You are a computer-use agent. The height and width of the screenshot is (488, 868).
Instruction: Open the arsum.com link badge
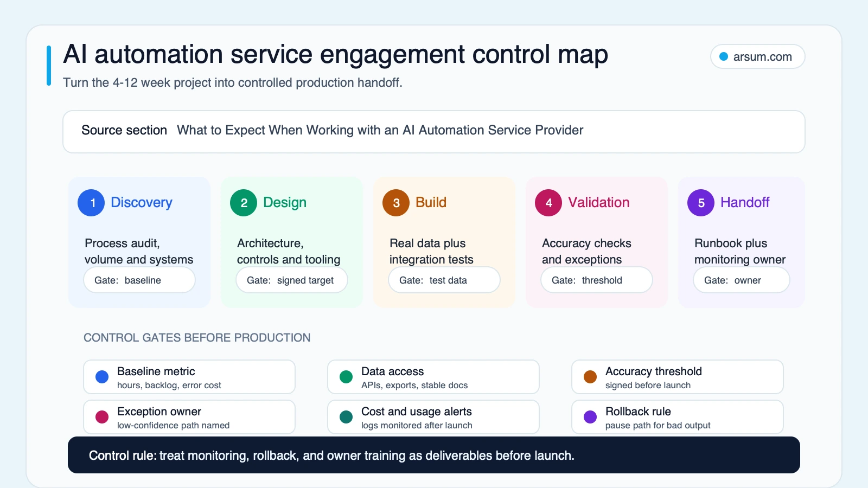(x=757, y=56)
